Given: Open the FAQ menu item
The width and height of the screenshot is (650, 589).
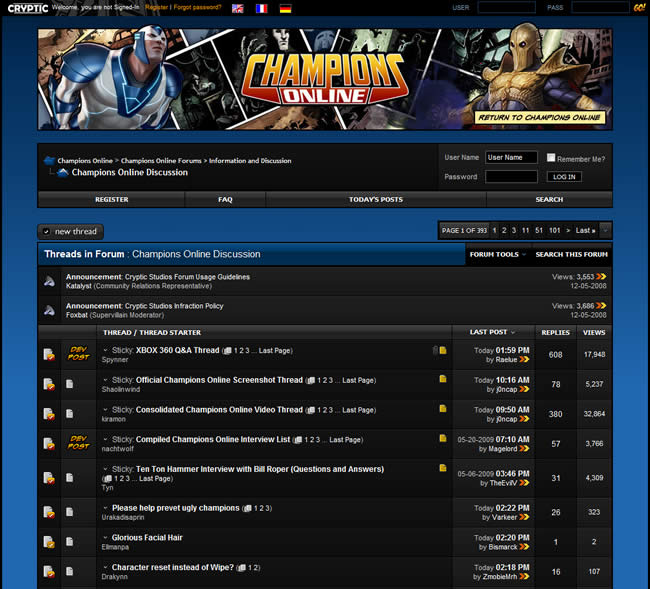Looking at the screenshot, I should [225, 199].
